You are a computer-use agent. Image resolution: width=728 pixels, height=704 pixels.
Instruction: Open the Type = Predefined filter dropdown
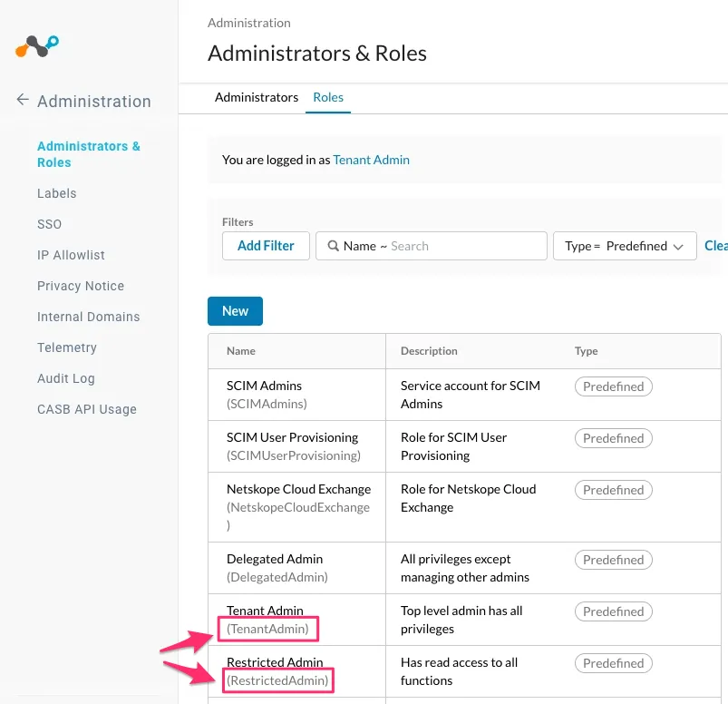tap(625, 246)
